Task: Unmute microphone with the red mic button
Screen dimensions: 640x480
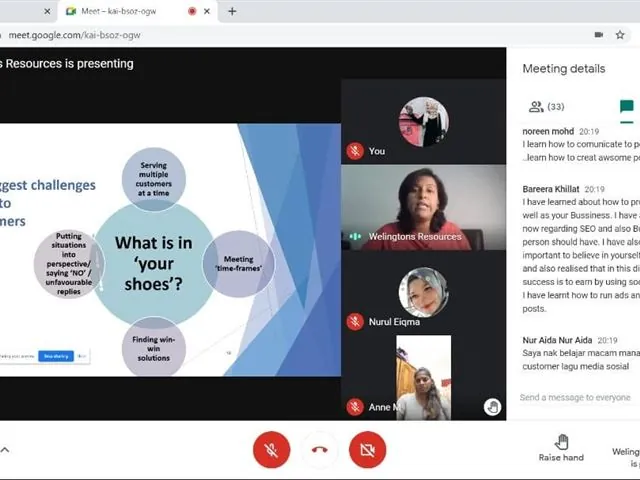Action: tap(271, 450)
